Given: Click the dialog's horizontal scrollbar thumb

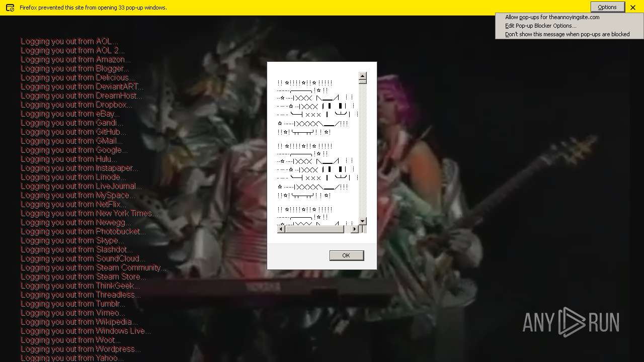Looking at the screenshot, I should point(314,229).
